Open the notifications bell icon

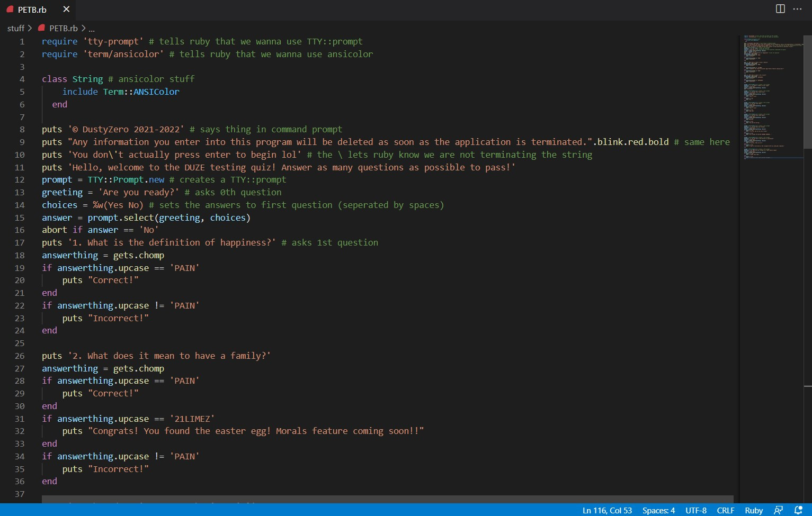click(x=798, y=510)
